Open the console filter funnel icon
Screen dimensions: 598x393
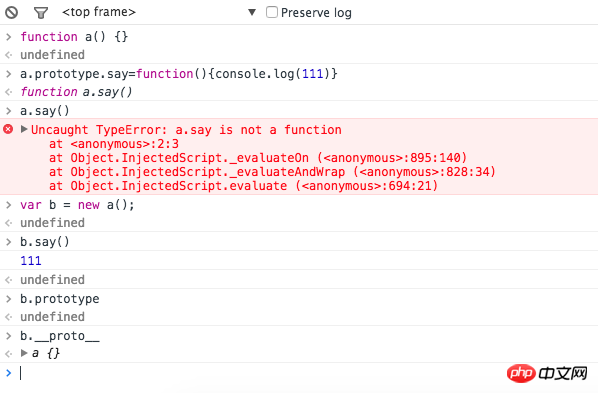(x=41, y=13)
